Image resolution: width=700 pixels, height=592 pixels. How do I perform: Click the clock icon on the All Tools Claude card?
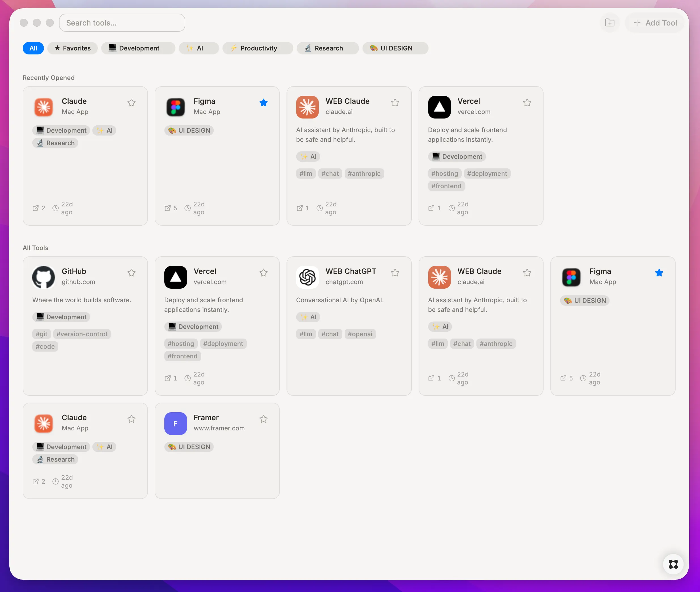click(x=55, y=481)
